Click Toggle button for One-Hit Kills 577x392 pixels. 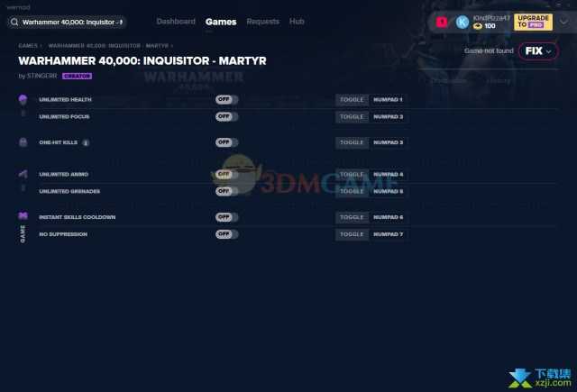coord(352,142)
